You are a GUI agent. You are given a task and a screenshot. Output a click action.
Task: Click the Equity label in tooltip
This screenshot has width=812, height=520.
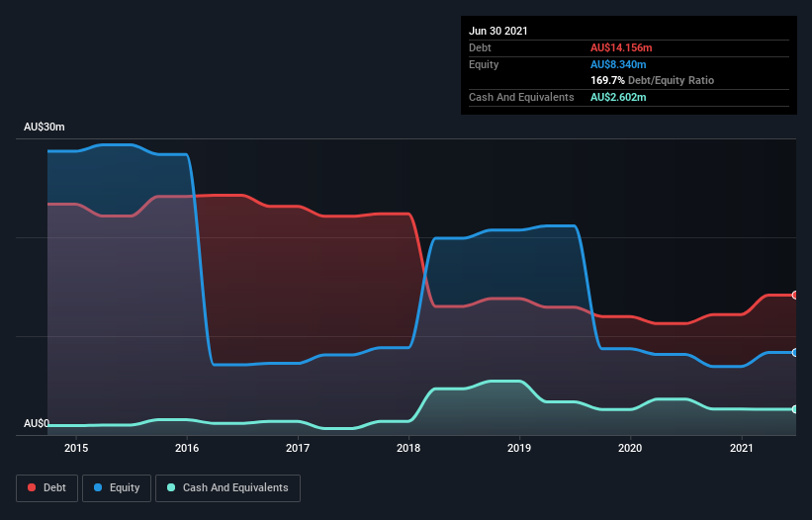tap(484, 64)
